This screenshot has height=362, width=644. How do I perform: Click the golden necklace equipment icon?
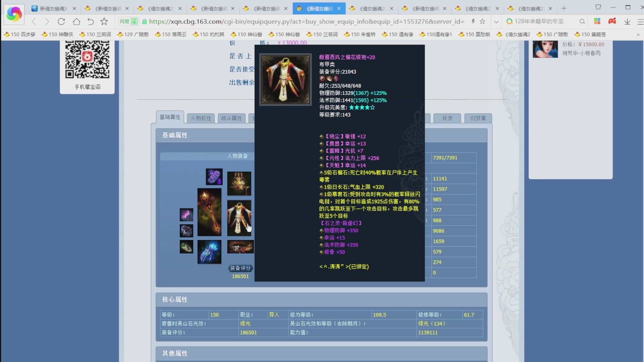[239, 183]
